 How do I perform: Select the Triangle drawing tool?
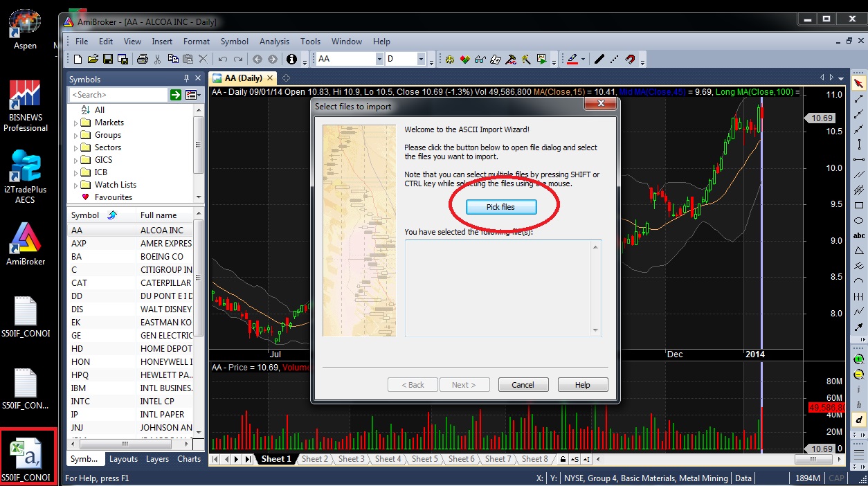coord(859,251)
